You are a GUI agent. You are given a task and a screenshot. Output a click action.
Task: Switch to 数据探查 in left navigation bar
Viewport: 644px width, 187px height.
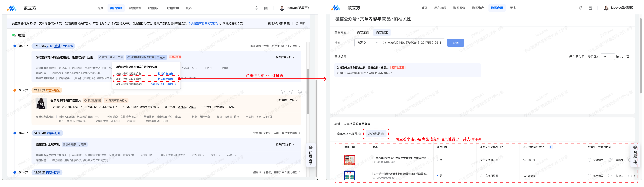click(135, 8)
